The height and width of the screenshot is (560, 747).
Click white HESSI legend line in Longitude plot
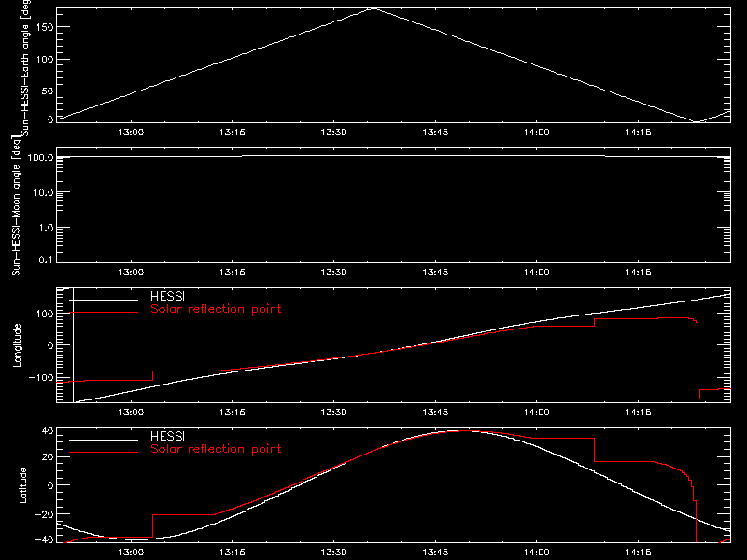pyautogui.click(x=104, y=300)
